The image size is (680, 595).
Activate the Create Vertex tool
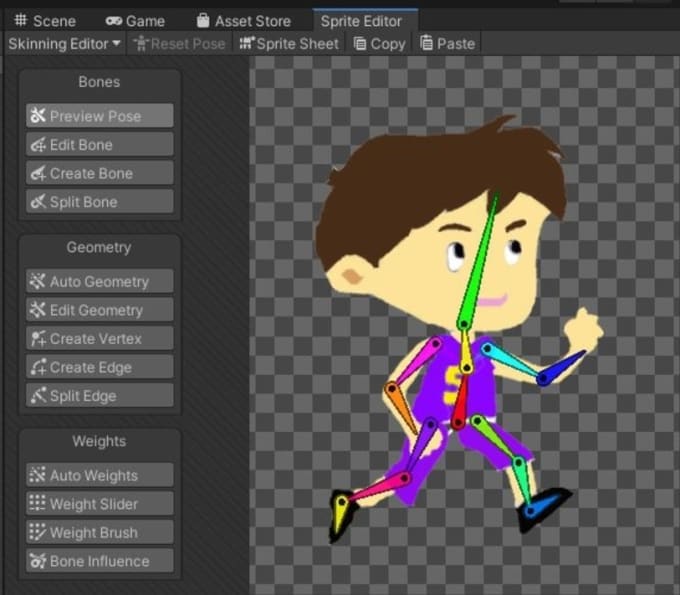pos(100,338)
